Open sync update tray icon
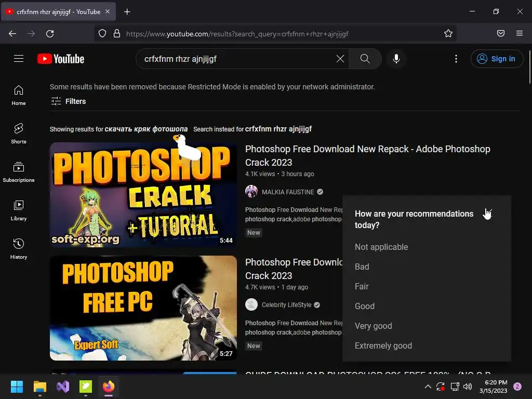The height and width of the screenshot is (399, 532). coord(441,387)
